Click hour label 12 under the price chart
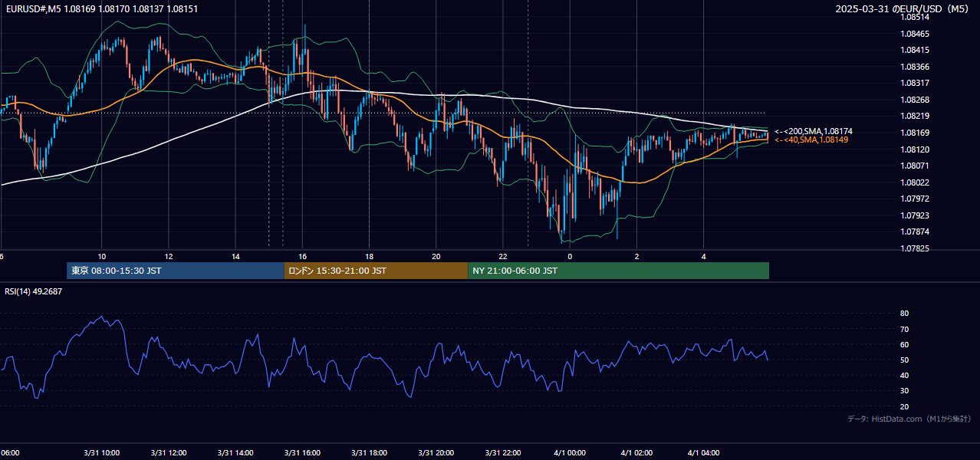 click(x=169, y=256)
